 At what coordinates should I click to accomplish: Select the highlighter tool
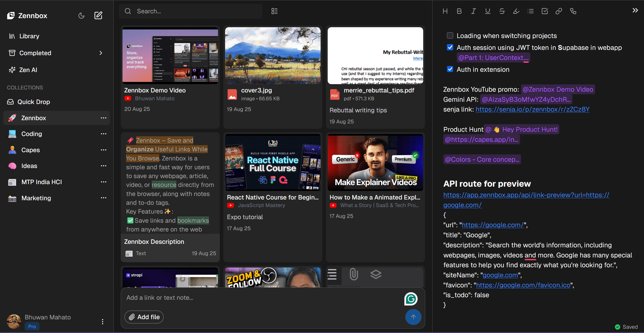(516, 11)
